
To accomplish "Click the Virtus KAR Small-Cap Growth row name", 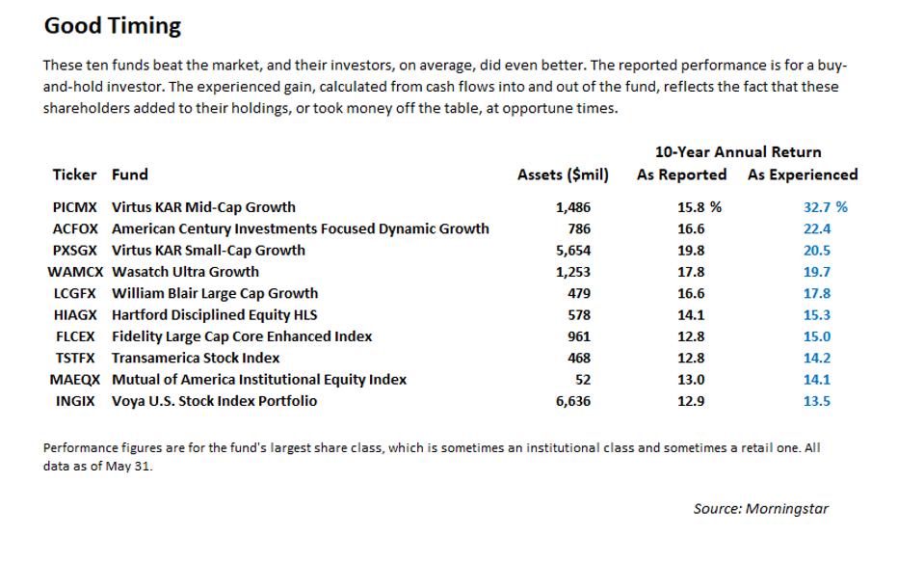I will click(x=208, y=251).
